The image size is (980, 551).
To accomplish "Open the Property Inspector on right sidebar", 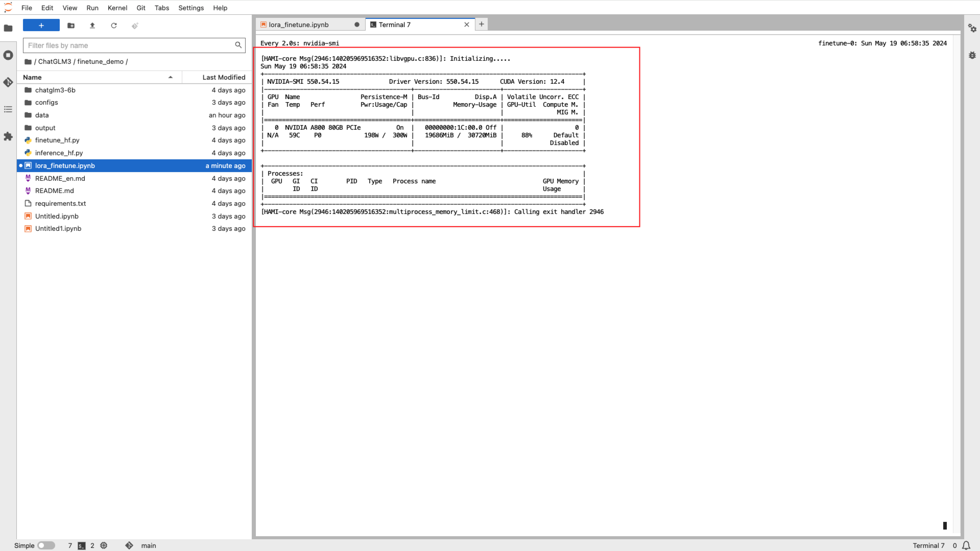I will (x=972, y=29).
